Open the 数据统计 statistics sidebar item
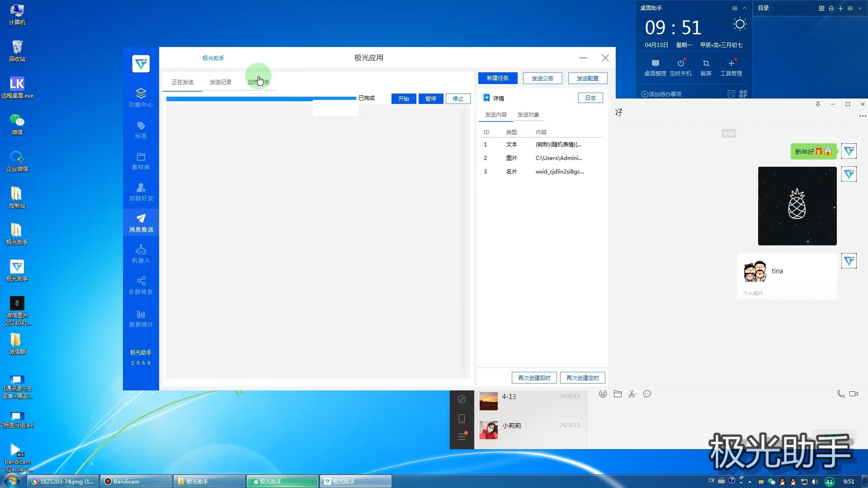The width and height of the screenshot is (868, 488). point(141,318)
